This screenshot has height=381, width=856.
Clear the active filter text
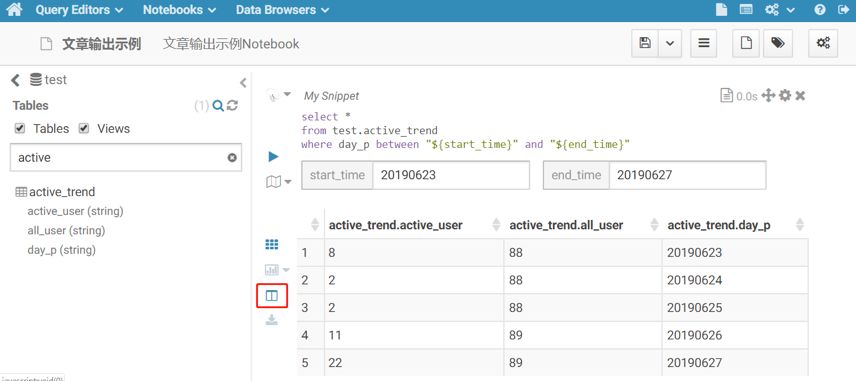tap(232, 158)
